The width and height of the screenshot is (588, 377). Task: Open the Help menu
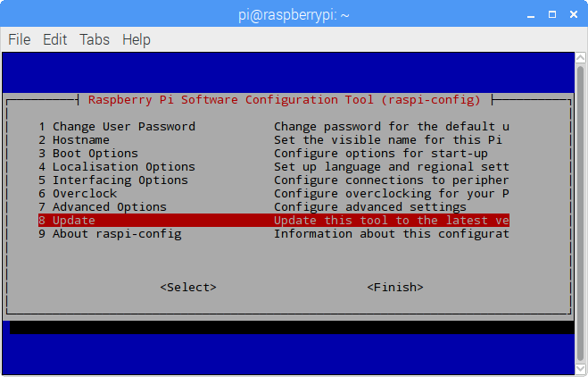[137, 39]
